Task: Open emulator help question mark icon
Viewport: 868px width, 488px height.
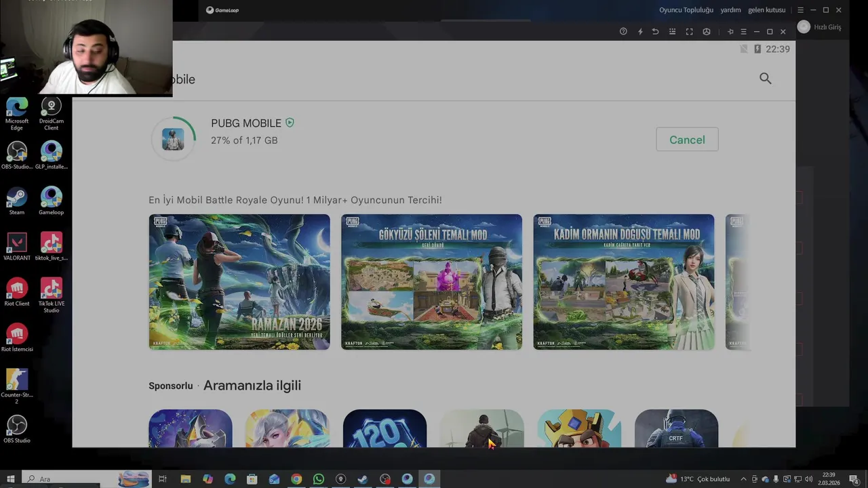Action: click(x=623, y=32)
